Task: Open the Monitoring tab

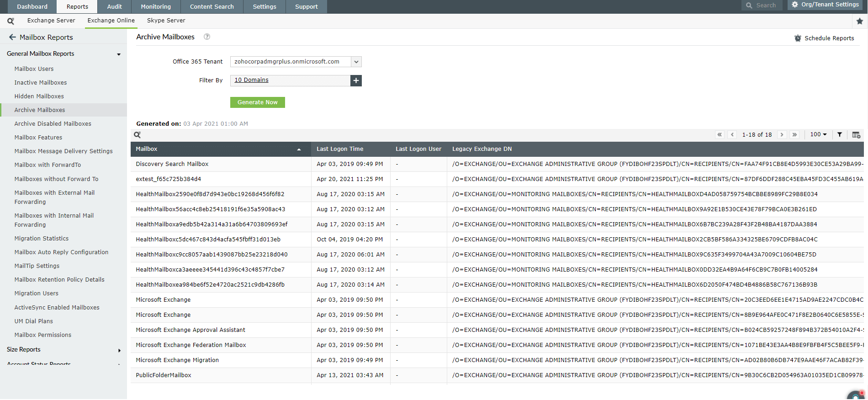Action: click(156, 6)
